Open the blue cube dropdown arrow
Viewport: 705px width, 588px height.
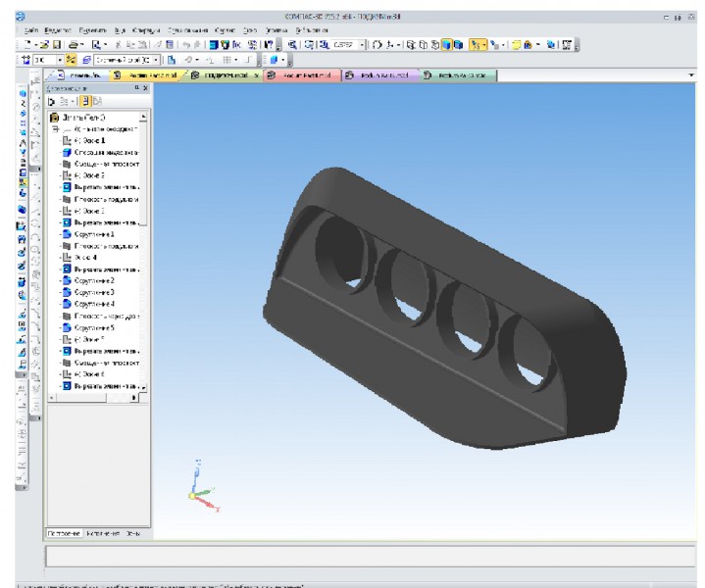(283, 60)
